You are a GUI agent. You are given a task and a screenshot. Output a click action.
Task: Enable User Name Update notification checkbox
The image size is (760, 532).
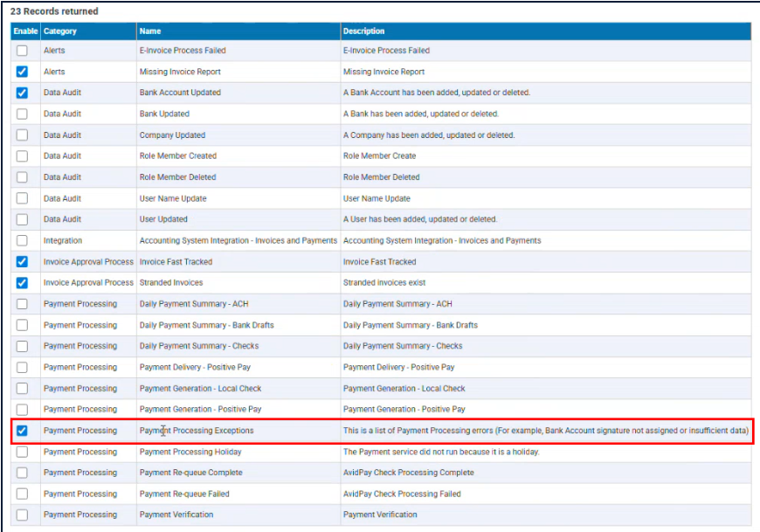[22, 198]
